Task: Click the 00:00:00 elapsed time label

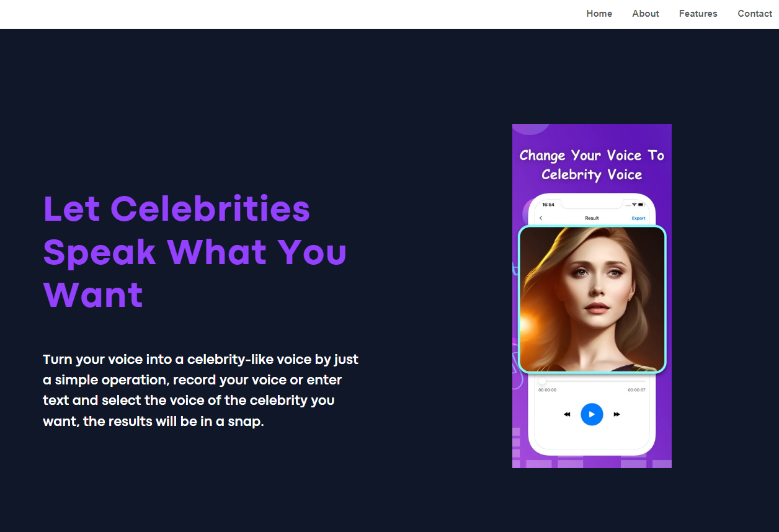Action: (x=547, y=390)
